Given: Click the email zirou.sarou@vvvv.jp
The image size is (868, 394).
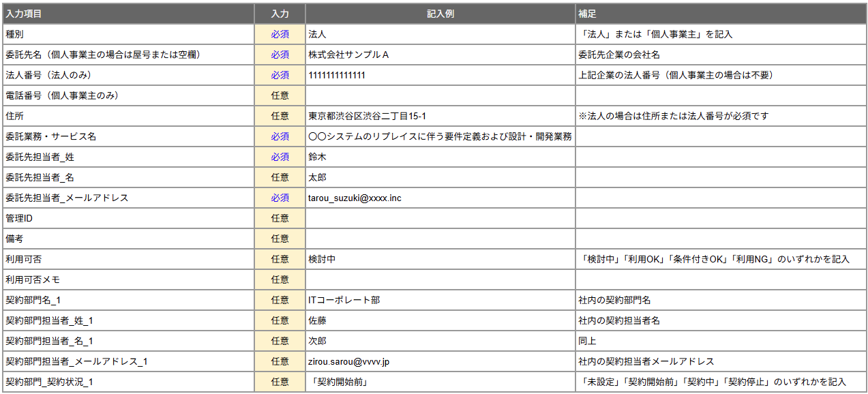Looking at the screenshot, I should [x=348, y=361].
